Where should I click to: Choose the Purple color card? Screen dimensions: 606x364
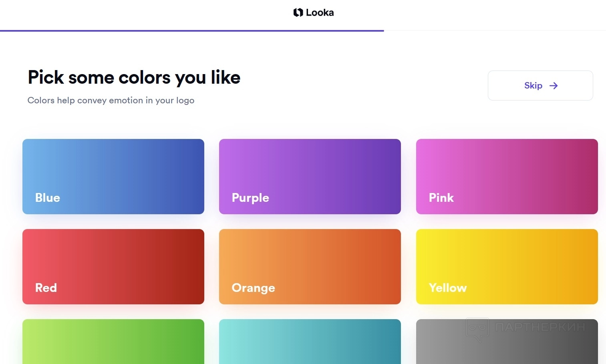(310, 176)
